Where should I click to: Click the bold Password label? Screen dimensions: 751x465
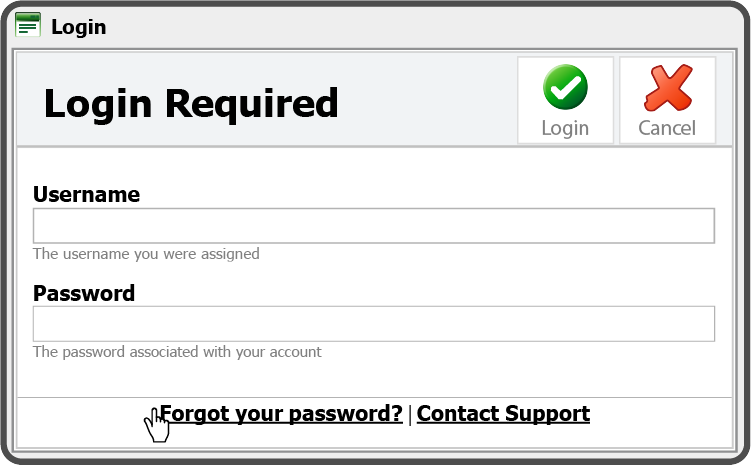84,293
